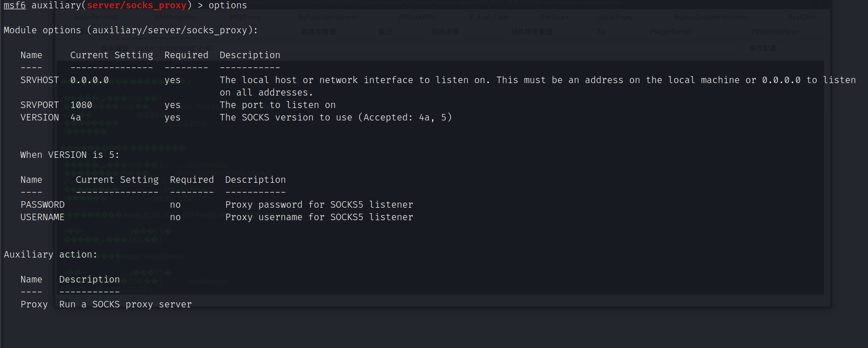Switch to the PMeterpreter tab

pyautogui.click(x=176, y=17)
